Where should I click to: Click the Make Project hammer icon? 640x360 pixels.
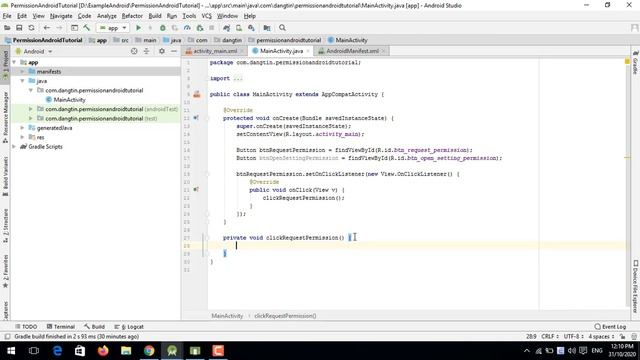87,28
